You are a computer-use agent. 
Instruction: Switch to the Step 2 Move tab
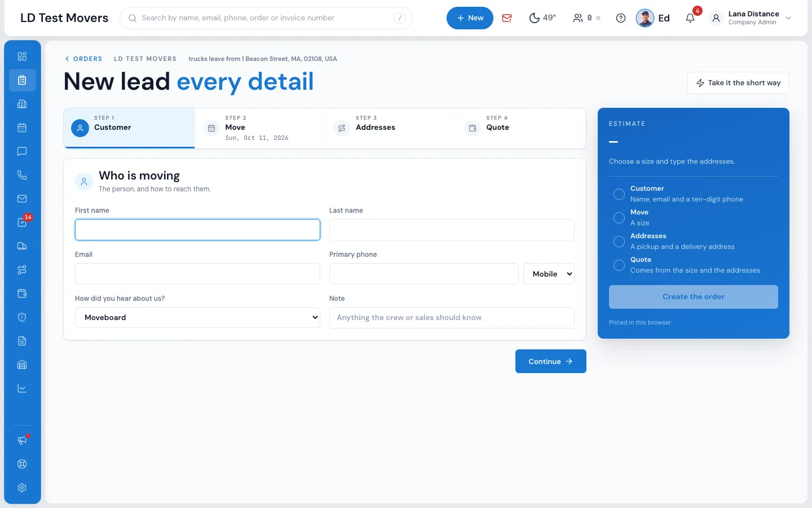tap(260, 128)
